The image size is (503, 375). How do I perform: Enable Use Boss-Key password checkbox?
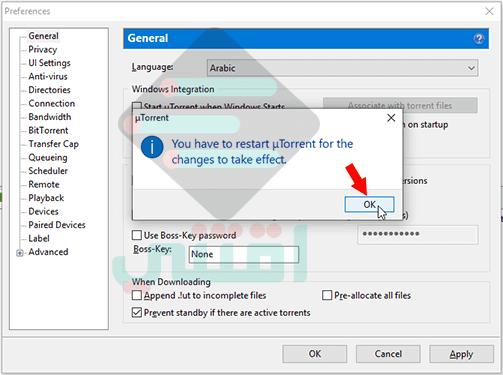pos(137,235)
